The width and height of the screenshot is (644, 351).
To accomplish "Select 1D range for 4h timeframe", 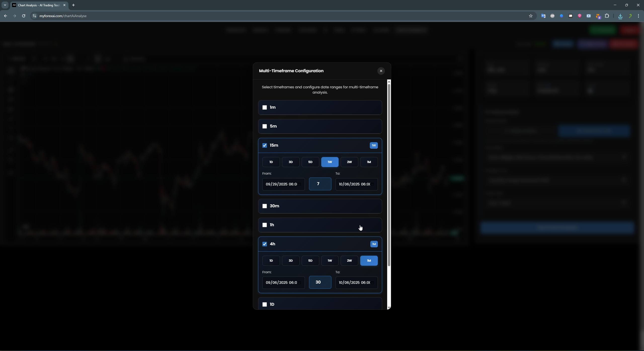I will [271, 261].
